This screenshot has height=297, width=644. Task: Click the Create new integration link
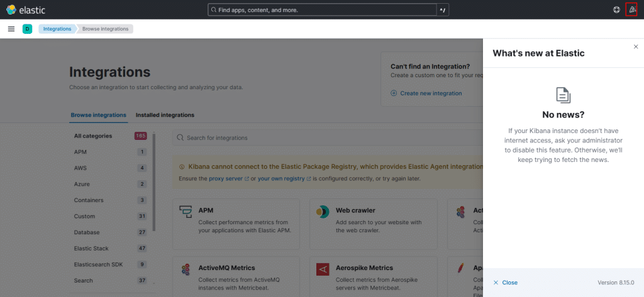(x=430, y=93)
